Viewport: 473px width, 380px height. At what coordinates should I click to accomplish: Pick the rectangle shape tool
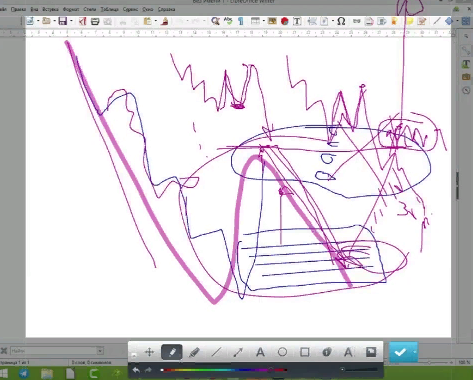[x=304, y=352]
